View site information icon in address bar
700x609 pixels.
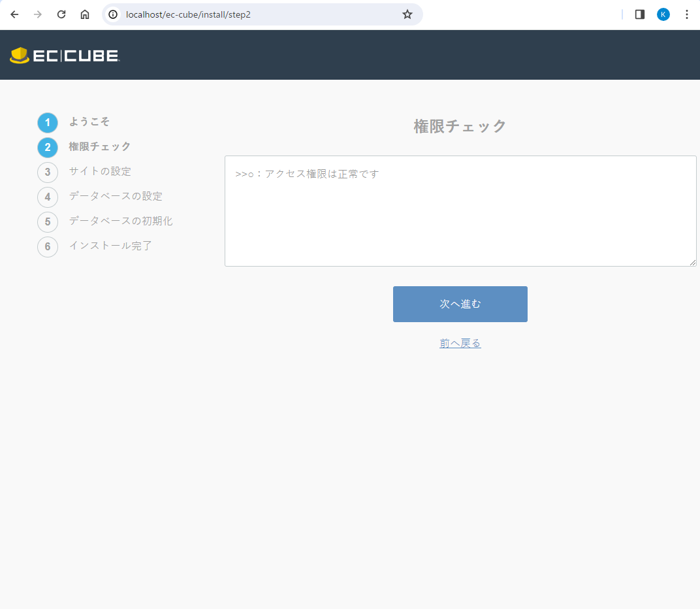click(114, 14)
